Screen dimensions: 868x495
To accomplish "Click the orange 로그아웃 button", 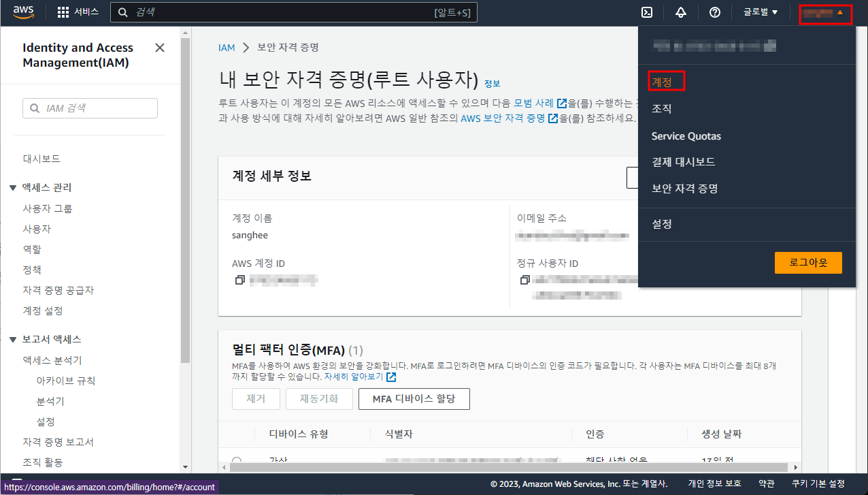I will (808, 263).
